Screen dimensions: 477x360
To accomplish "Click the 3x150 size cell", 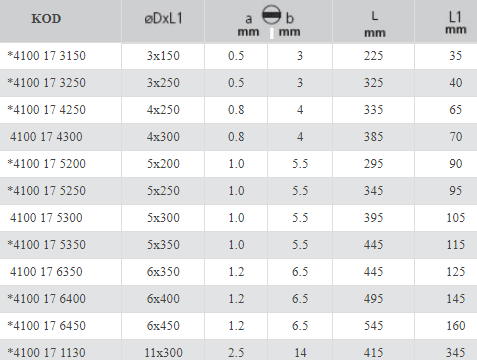I will [x=163, y=56].
